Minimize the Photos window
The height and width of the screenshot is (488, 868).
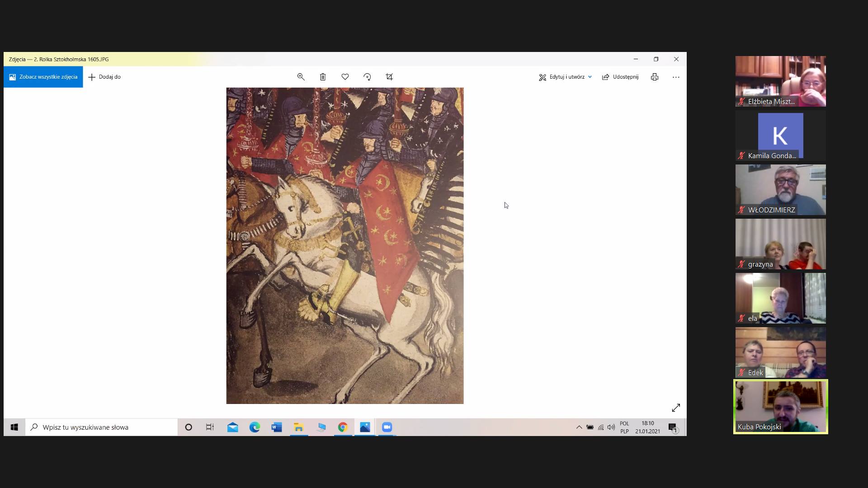(x=636, y=59)
